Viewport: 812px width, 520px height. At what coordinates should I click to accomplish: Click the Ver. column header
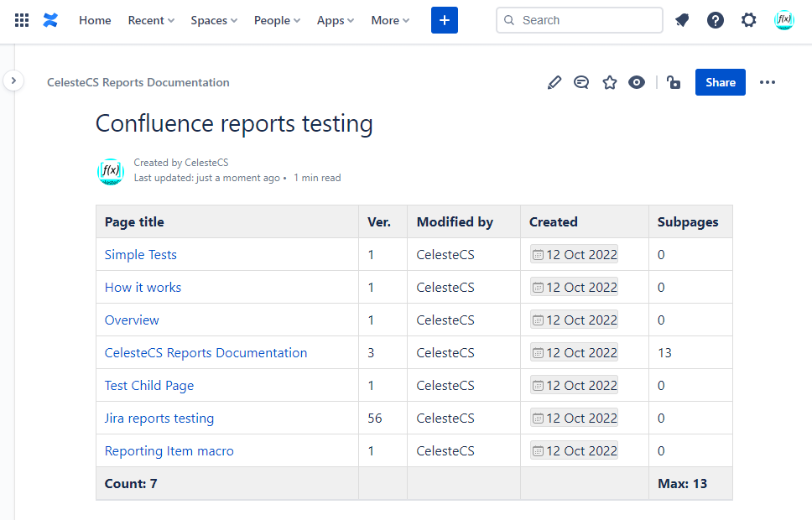[x=383, y=221]
